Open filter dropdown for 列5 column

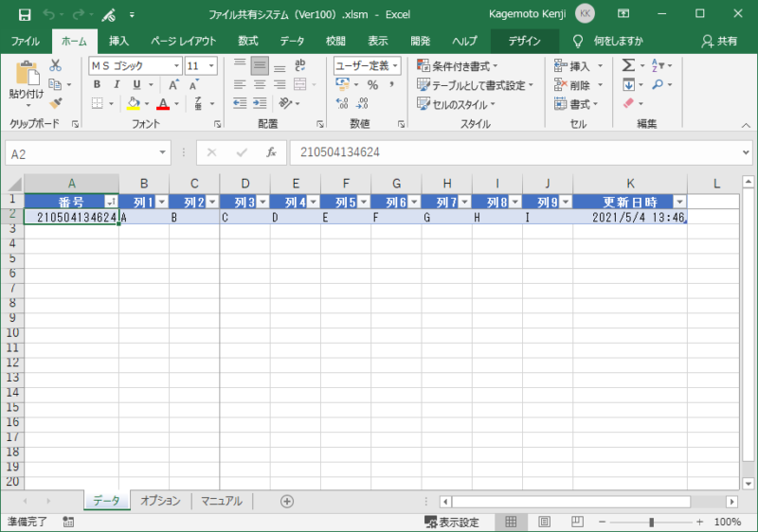tap(364, 202)
